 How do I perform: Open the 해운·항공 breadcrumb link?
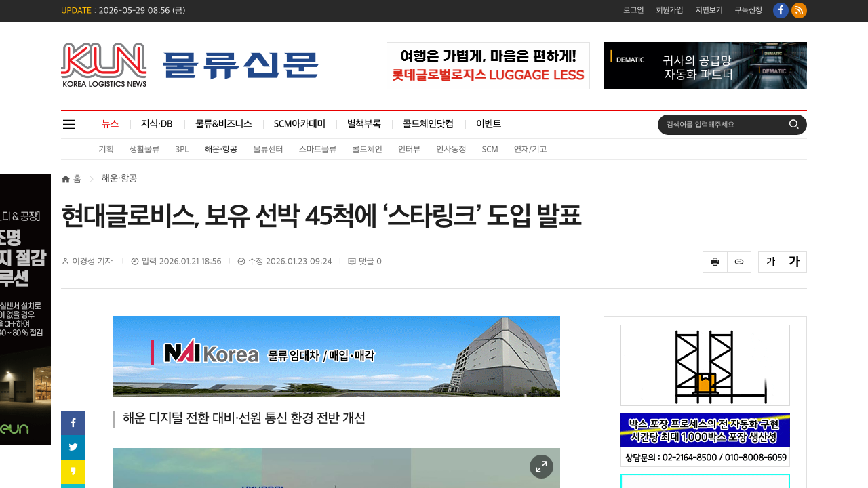point(119,178)
